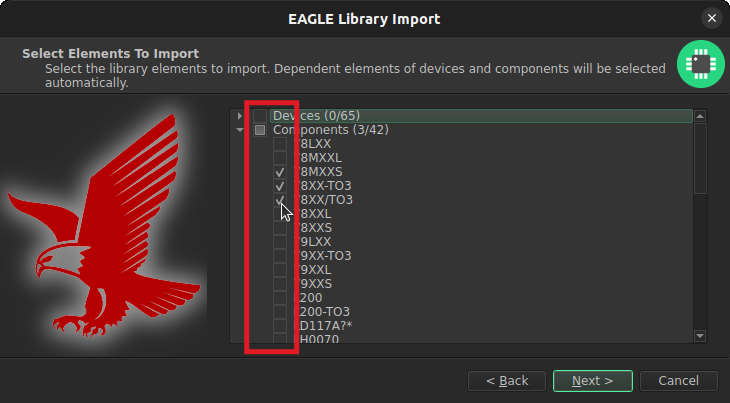
Task: Uncheck the 78MXXS component checkbox
Action: (280, 172)
